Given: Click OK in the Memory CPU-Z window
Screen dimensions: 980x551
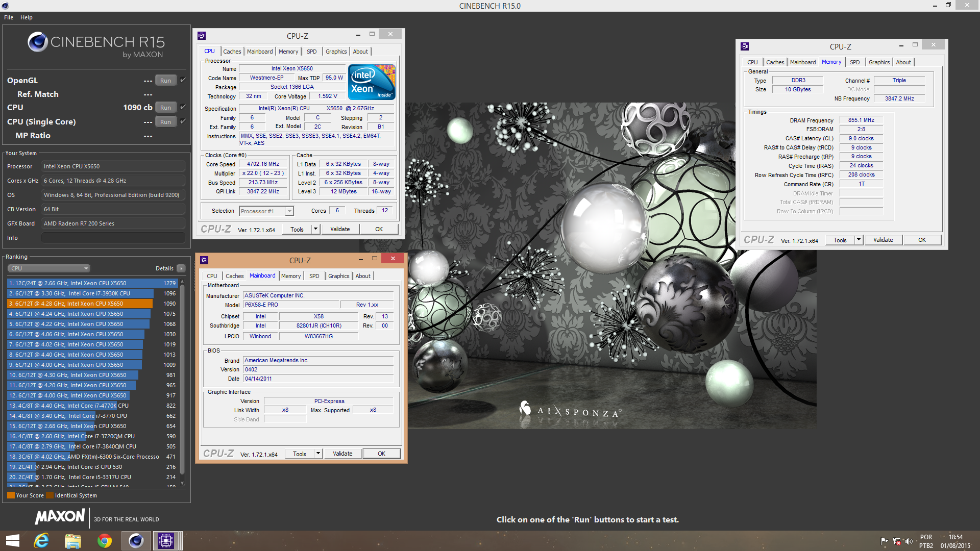Looking at the screenshot, I should pos(922,240).
